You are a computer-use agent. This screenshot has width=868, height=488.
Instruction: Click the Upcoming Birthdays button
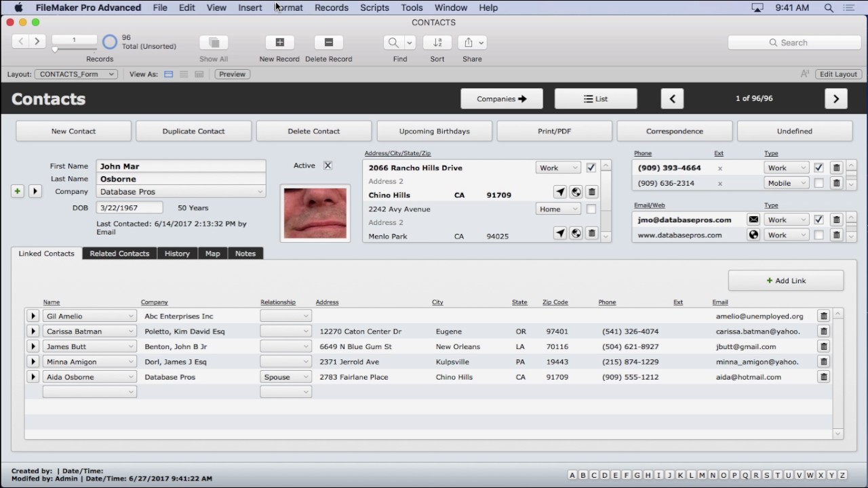pyautogui.click(x=434, y=131)
